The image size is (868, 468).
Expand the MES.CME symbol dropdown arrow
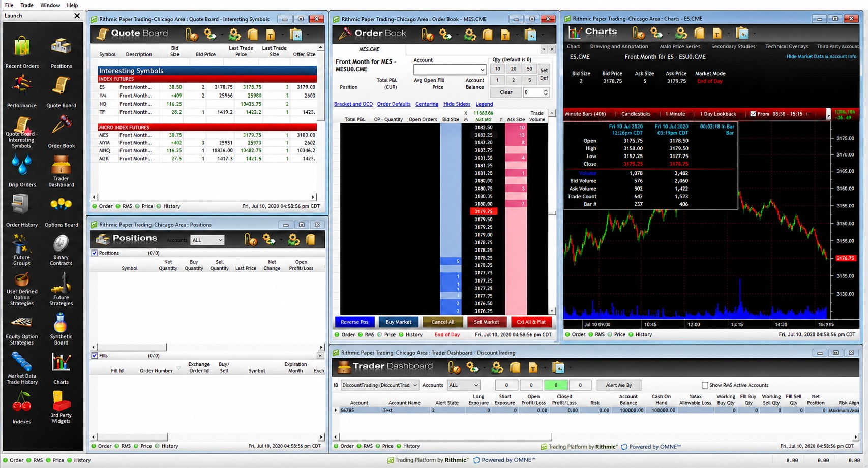(x=544, y=49)
